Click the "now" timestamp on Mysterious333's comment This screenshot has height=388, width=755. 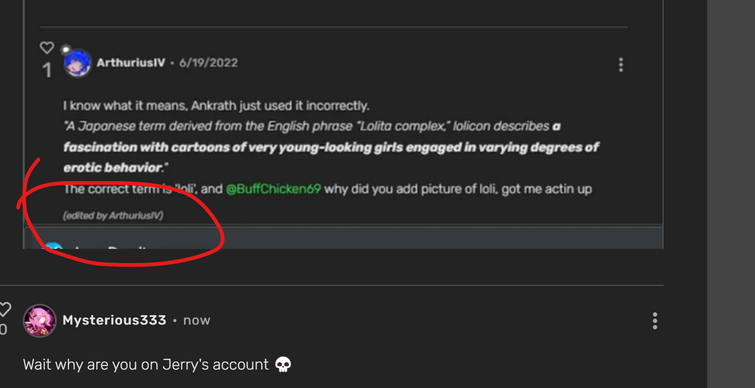coord(197,321)
